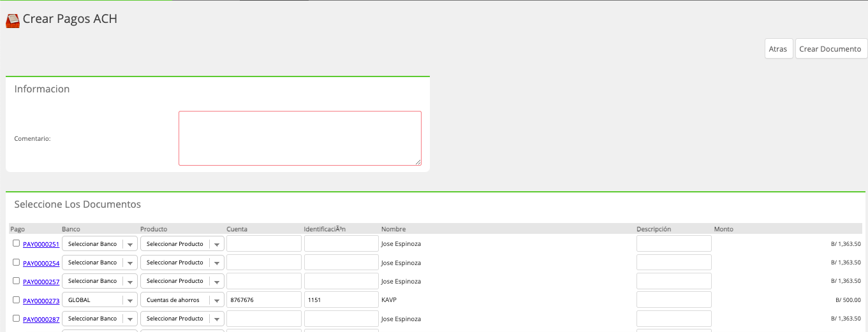Screen dimensions: 868x332
Task: Click the Crear Pagos ACH book icon
Action: point(13,20)
